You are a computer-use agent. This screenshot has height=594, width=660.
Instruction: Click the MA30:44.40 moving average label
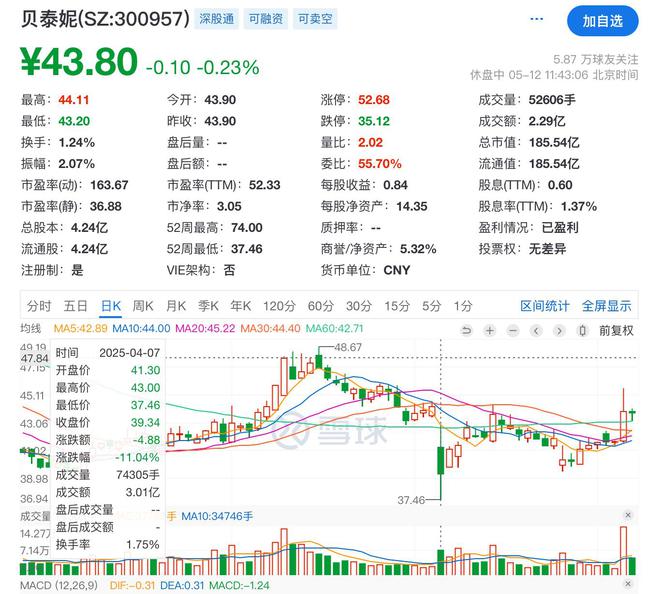[270, 328]
